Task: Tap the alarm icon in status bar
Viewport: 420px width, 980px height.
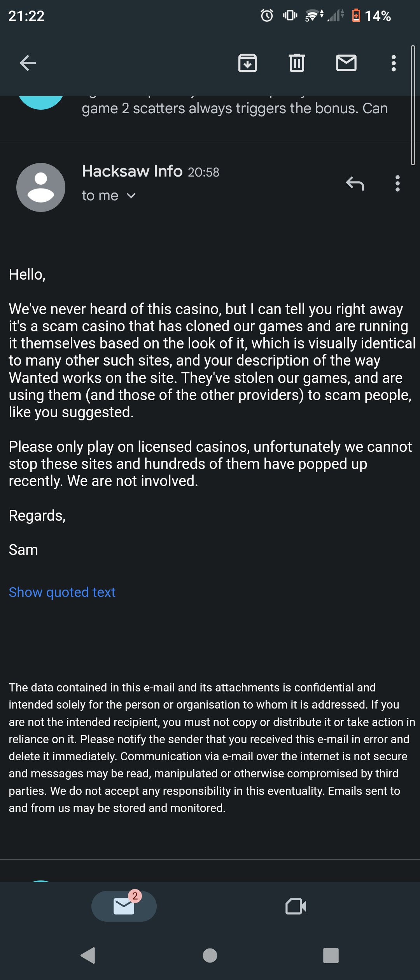Action: tap(267, 16)
